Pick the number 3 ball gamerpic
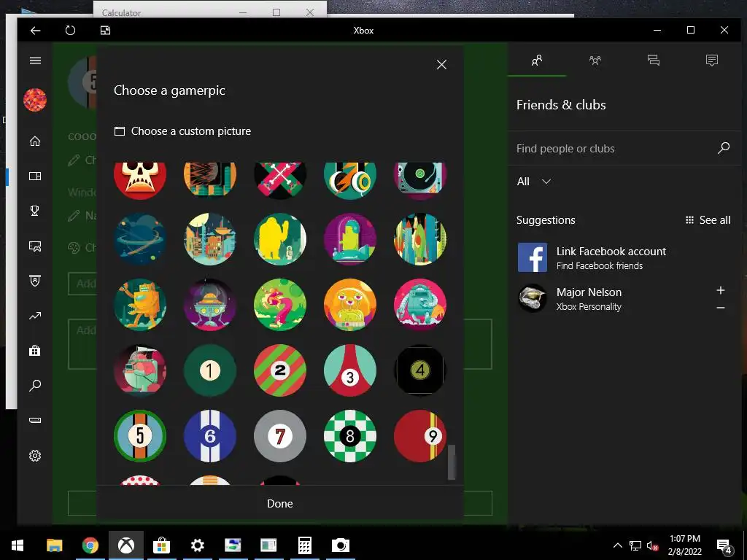Screen dimensions: 747x560 [x=350, y=370]
